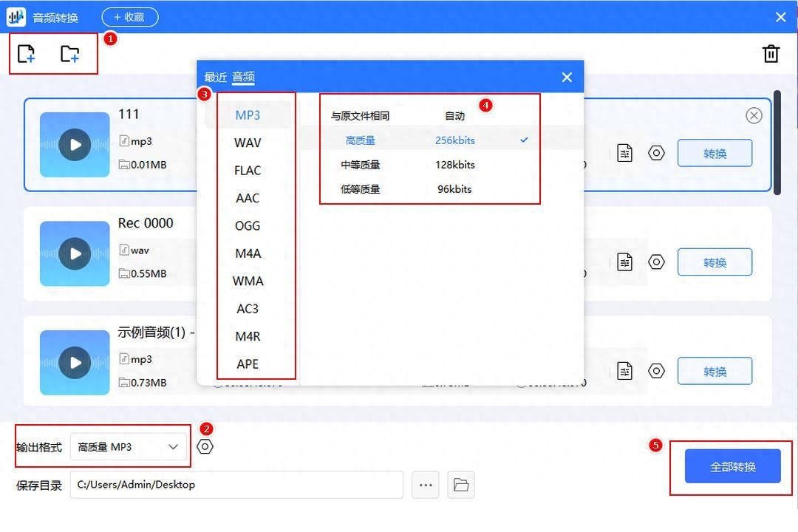This screenshot has height=532, width=798.
Task: Click 转换 button for 示例音频(1) file
Action: click(715, 371)
